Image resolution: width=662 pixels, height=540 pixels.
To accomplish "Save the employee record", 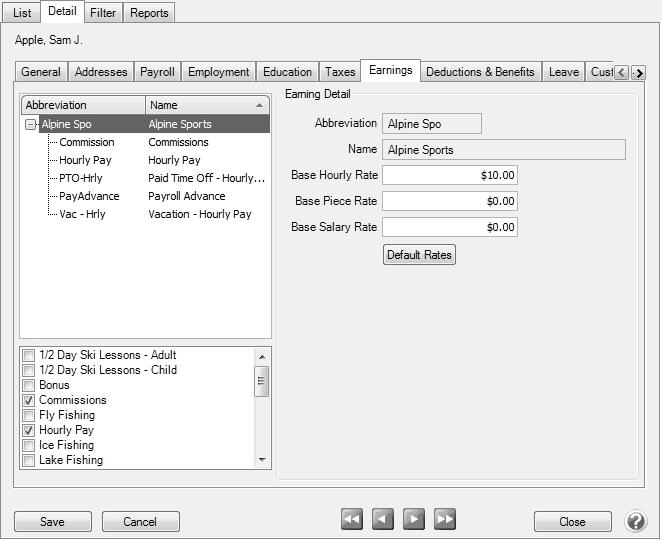I will [52, 521].
